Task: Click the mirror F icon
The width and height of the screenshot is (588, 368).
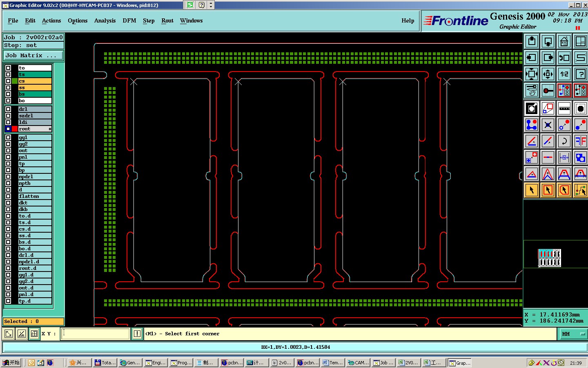Action: 581,141
